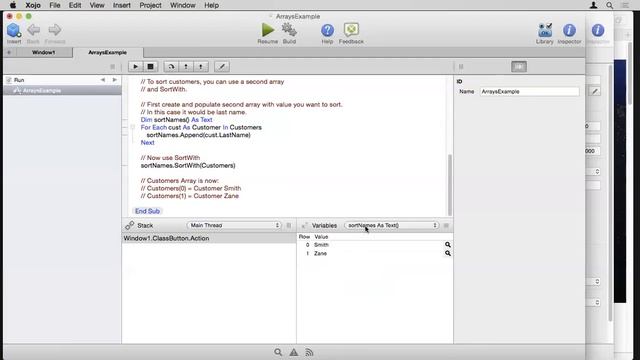Open the Library panel icon
Viewport: 640px width, 360px height.
click(545, 30)
